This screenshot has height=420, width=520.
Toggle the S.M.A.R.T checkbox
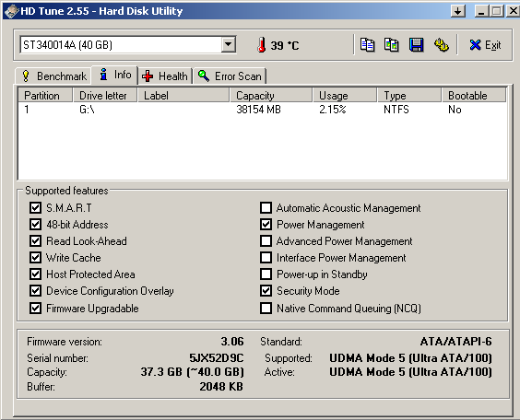pos(35,207)
